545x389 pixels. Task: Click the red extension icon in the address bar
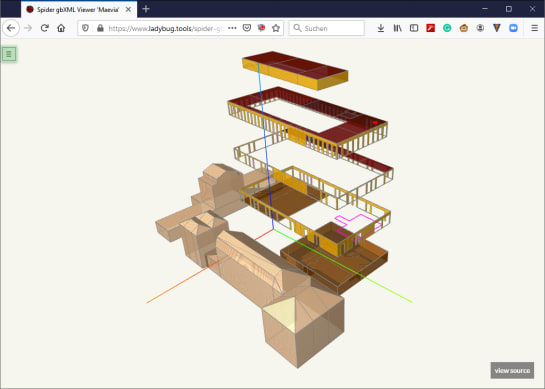(x=261, y=28)
